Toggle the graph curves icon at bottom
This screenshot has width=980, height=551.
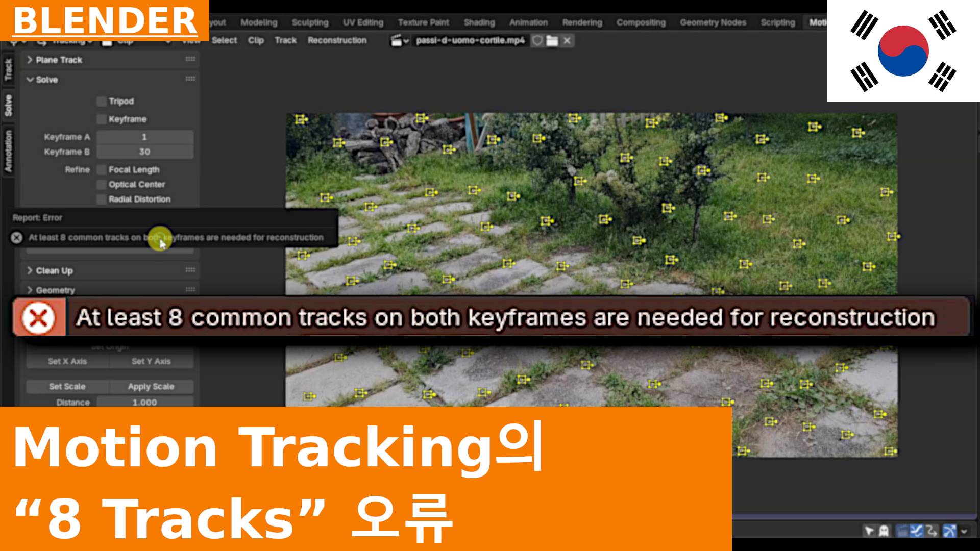click(917, 531)
